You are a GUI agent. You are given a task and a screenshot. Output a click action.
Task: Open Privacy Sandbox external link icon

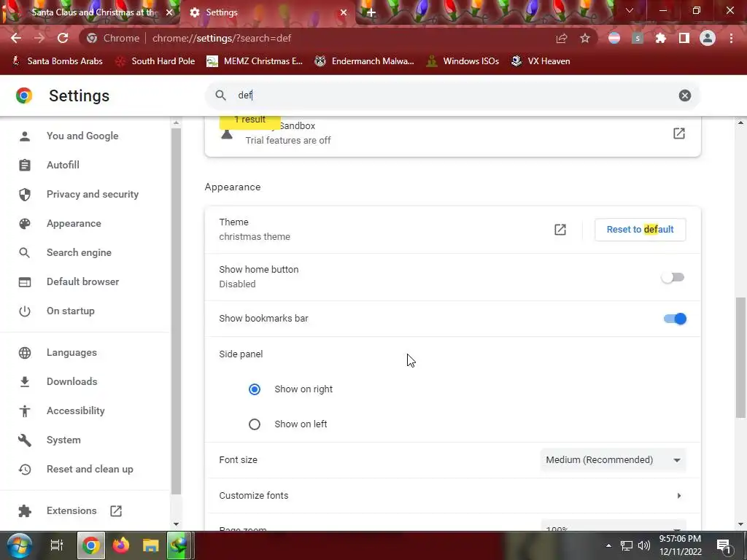(x=679, y=133)
